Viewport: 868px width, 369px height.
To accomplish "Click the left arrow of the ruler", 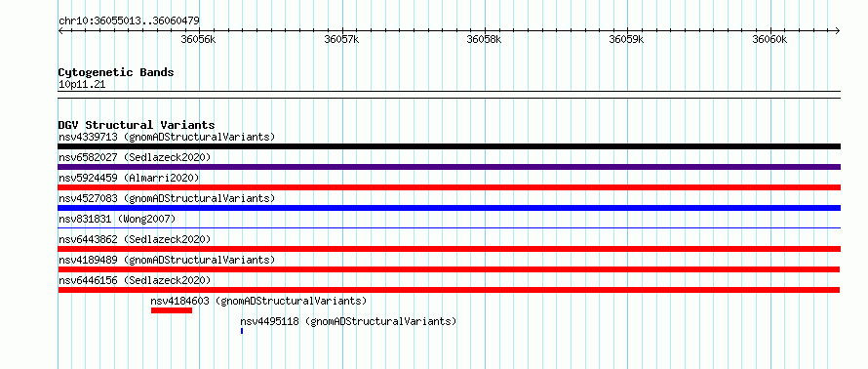I will pyautogui.click(x=60, y=30).
